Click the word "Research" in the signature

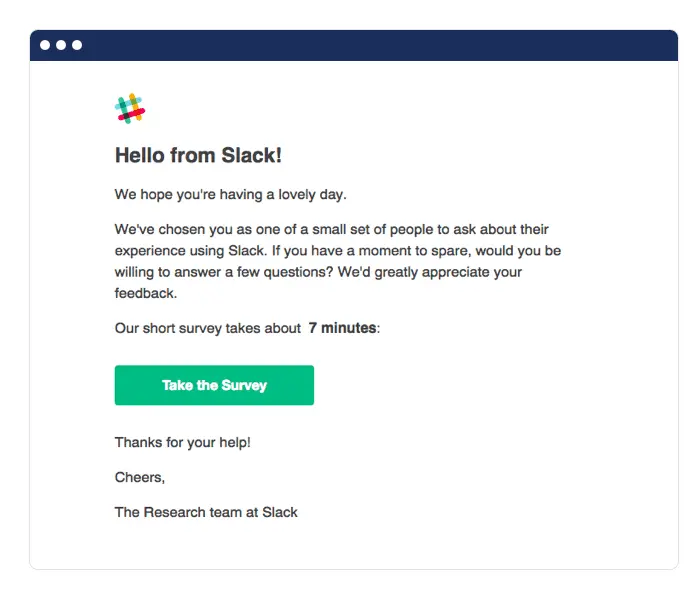[x=173, y=512]
